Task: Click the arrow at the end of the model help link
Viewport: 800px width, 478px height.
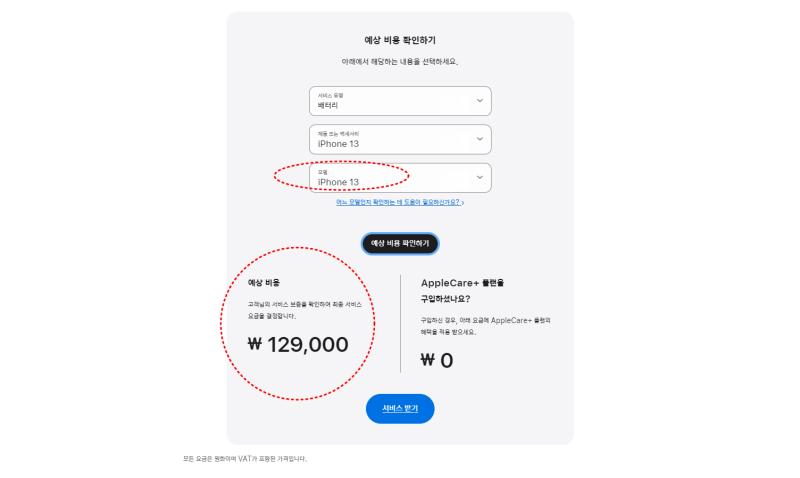Action: [463, 203]
